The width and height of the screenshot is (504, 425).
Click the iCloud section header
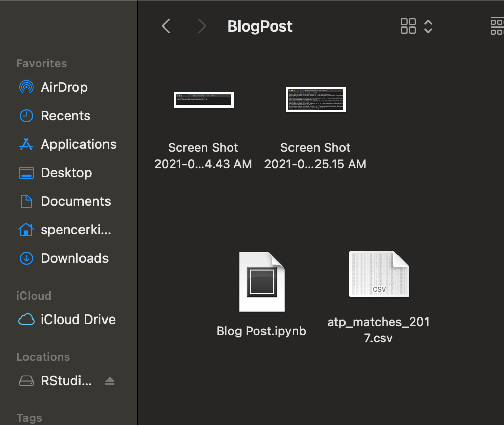coord(34,296)
